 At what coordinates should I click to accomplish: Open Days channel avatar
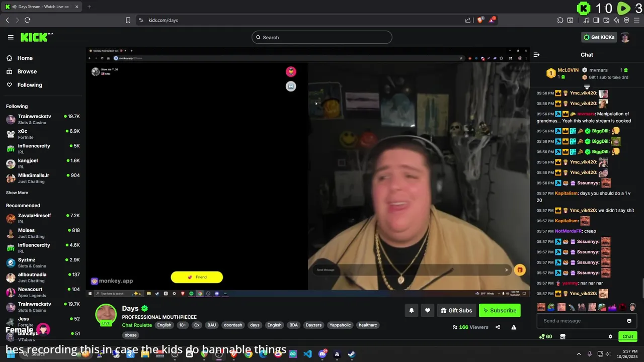click(x=106, y=314)
